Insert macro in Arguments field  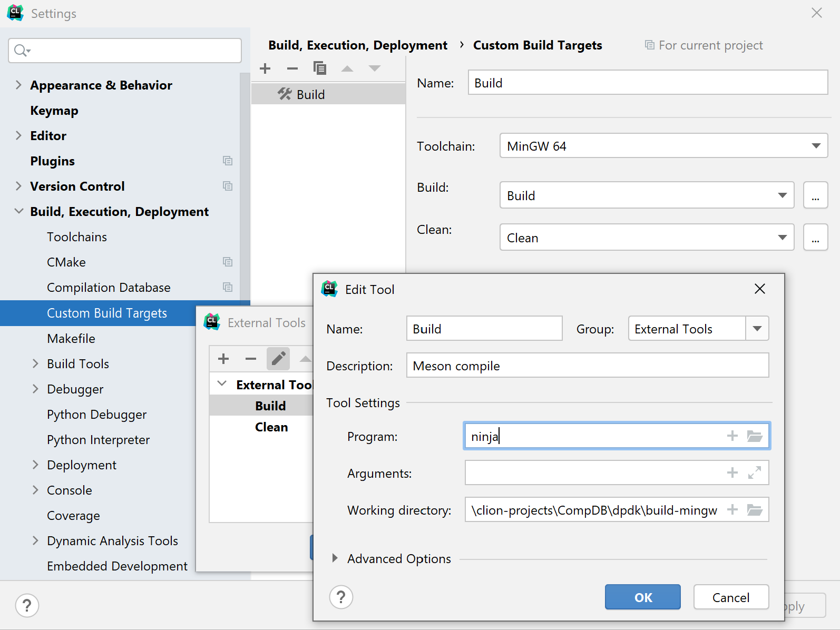(x=732, y=472)
